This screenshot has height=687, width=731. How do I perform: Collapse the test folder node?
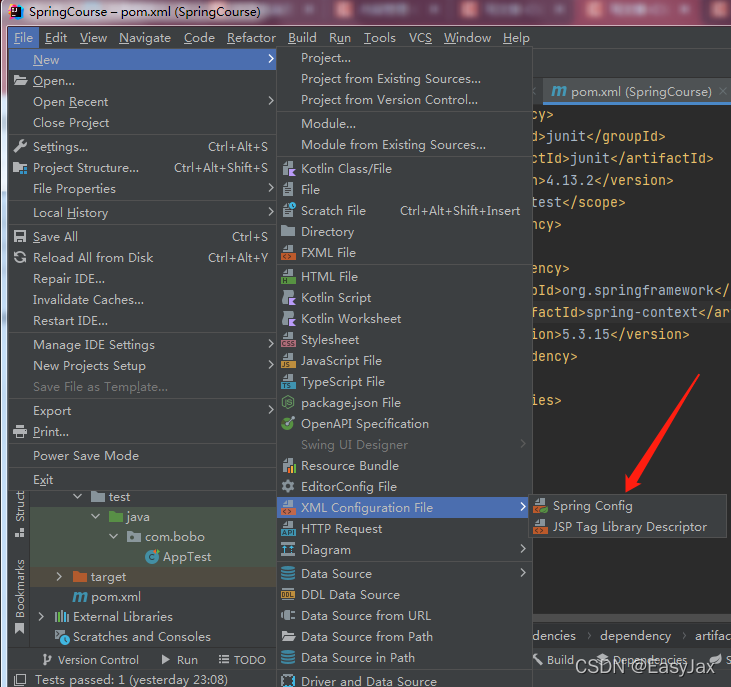[77, 496]
